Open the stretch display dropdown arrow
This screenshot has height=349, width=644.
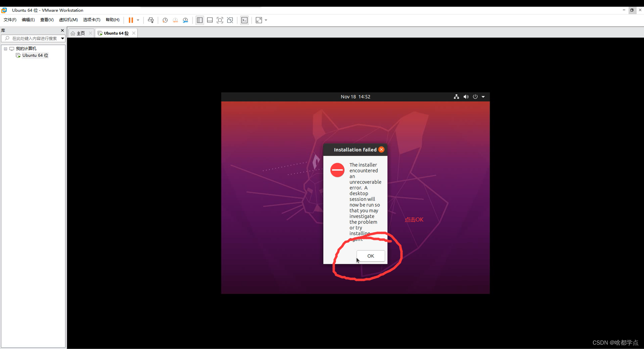pyautogui.click(x=266, y=20)
